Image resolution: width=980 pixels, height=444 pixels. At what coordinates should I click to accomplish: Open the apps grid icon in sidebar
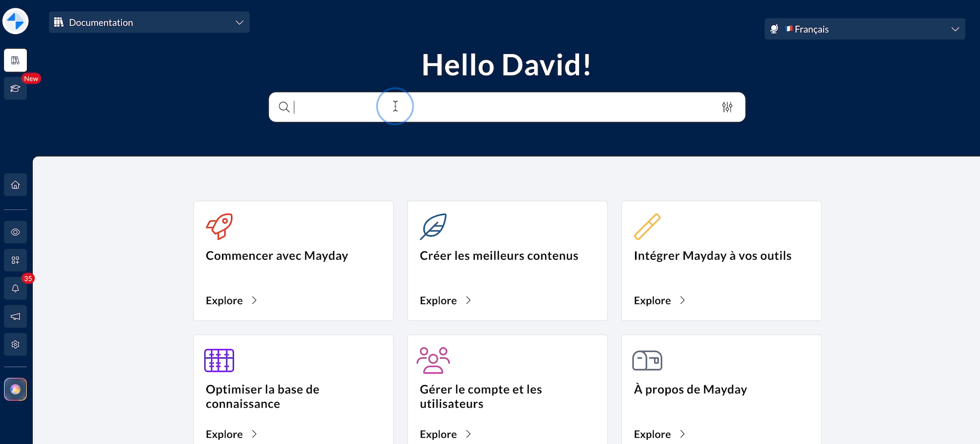[x=16, y=260]
